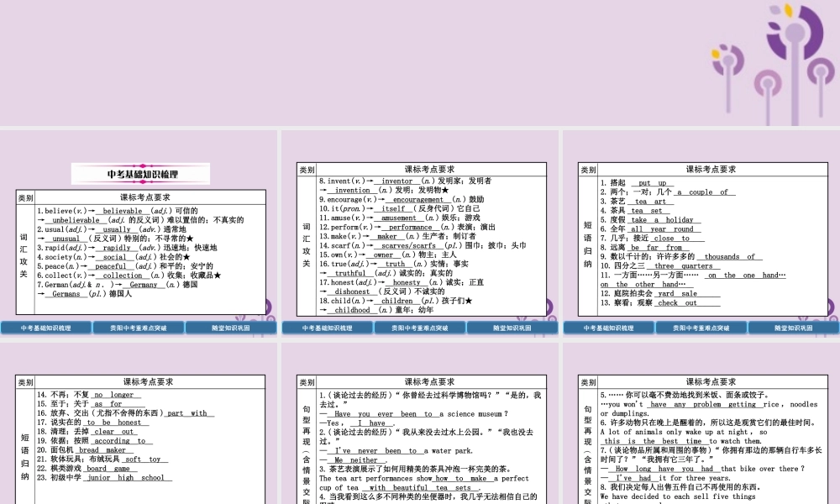Open the slide thumbnail starting with invent → inventor
This screenshot has height=504, width=840.
(420, 233)
